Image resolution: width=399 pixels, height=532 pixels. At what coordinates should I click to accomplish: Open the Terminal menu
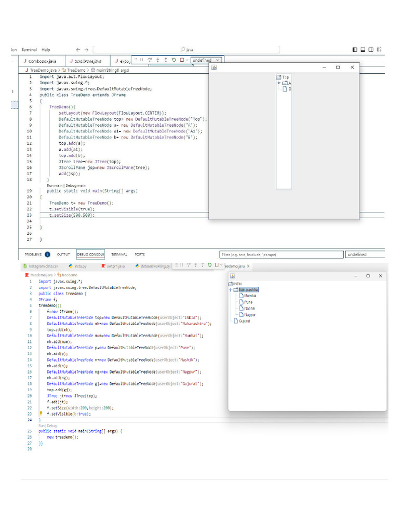click(x=29, y=50)
